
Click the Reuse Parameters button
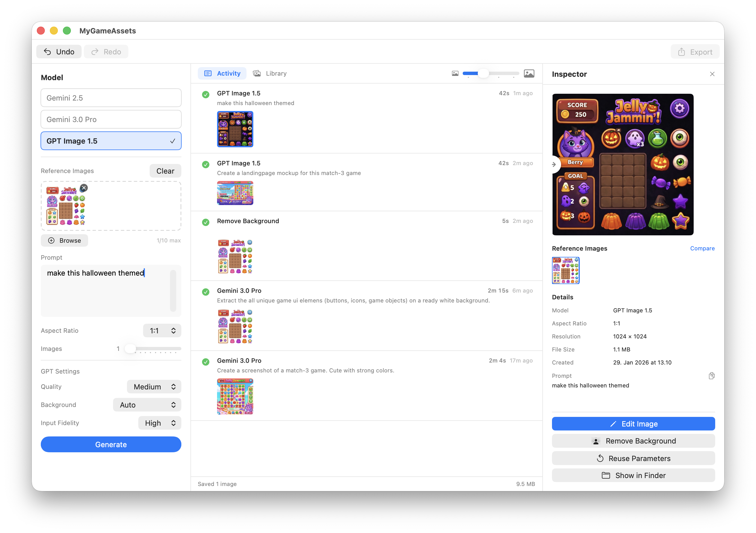633,458
